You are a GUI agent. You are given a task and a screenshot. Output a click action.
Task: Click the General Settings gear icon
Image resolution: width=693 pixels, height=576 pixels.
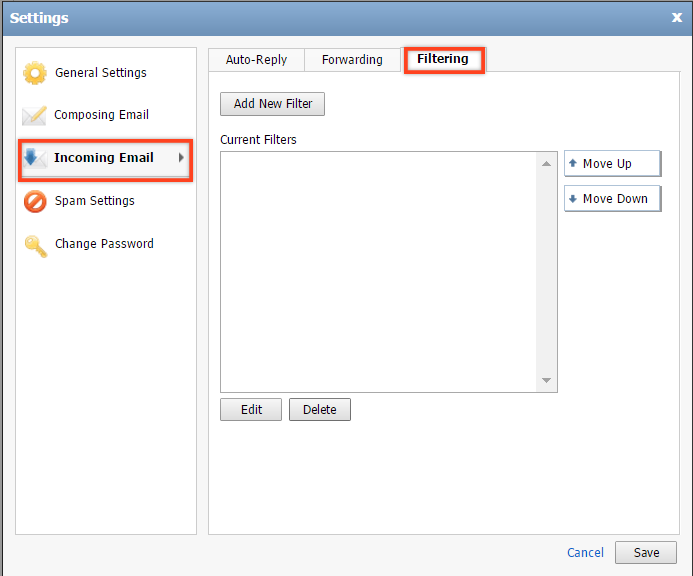(x=35, y=73)
